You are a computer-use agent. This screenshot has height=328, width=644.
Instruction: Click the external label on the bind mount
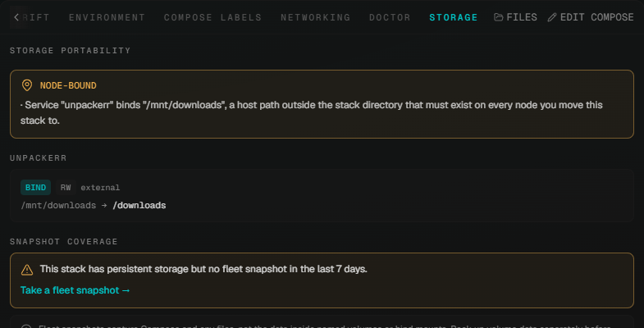tap(100, 188)
